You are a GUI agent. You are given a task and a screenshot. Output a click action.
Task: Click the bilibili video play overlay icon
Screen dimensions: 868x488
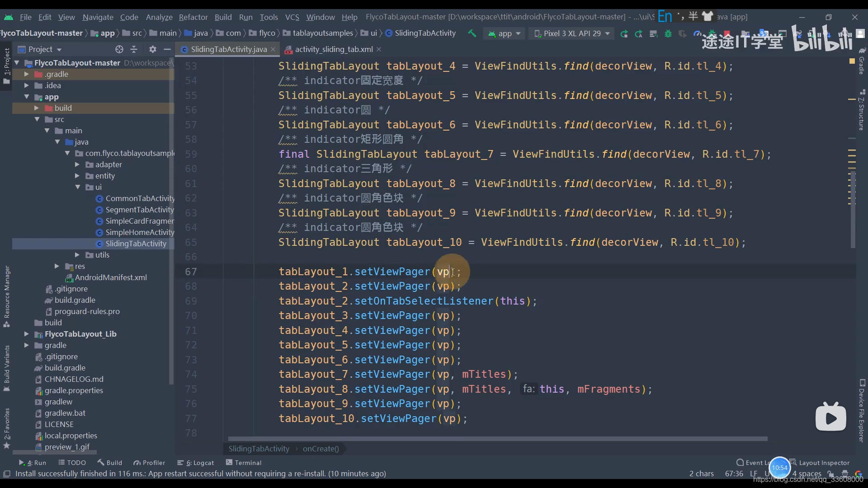tap(830, 417)
